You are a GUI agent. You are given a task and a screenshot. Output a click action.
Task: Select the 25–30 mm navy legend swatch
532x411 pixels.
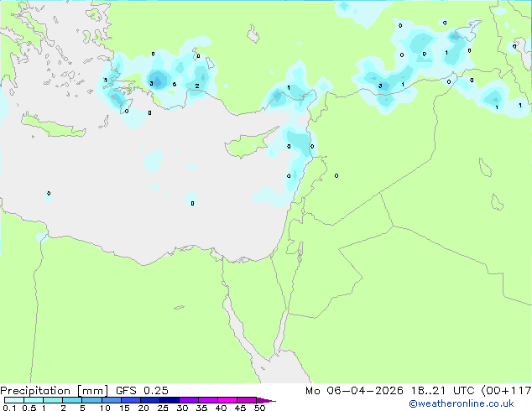[169, 400]
